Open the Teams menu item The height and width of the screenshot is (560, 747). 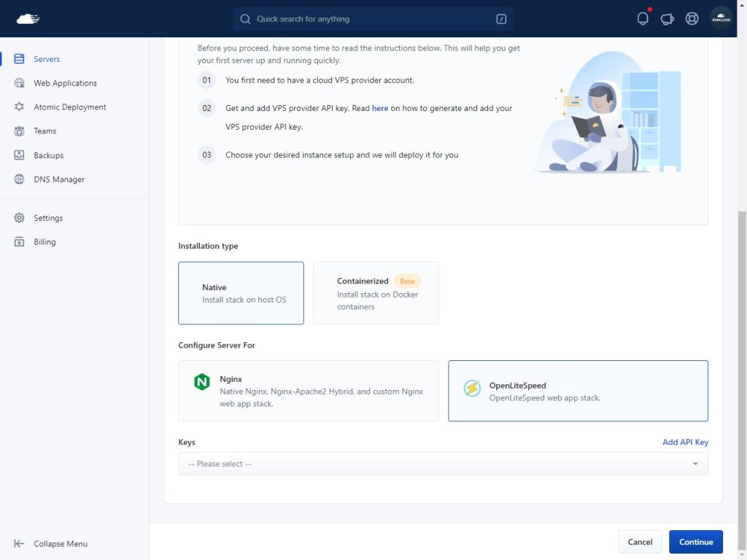(x=44, y=131)
